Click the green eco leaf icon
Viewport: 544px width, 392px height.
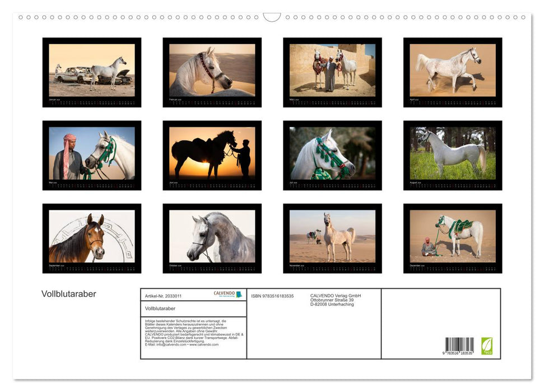click(x=486, y=346)
